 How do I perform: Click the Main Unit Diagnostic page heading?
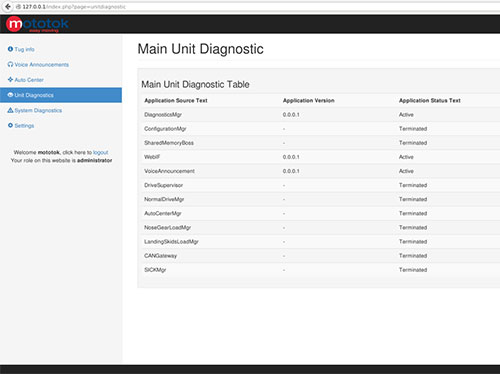[201, 49]
